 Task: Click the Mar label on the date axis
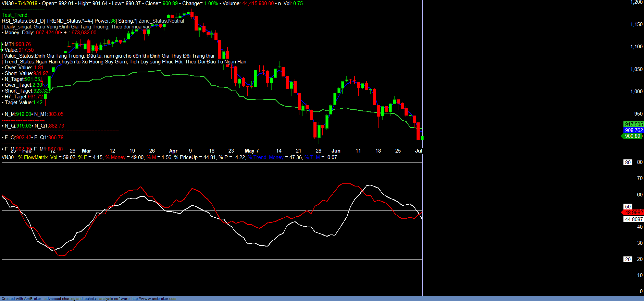pos(87,151)
